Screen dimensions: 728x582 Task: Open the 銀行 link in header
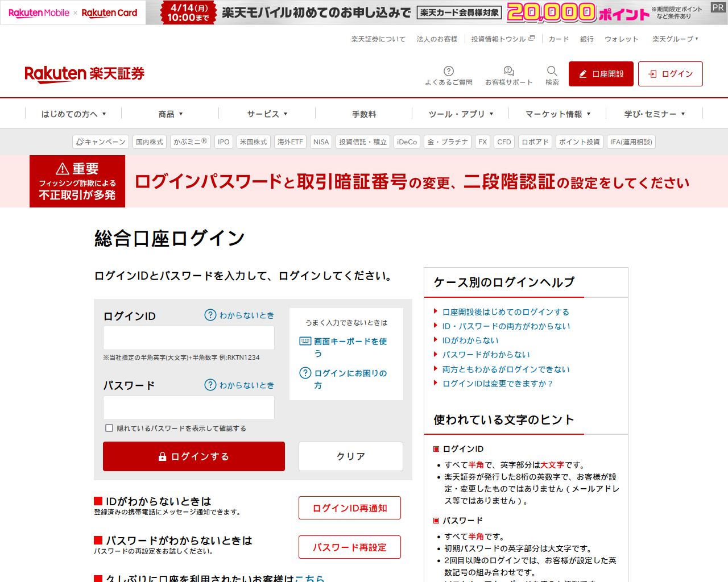tap(587, 39)
